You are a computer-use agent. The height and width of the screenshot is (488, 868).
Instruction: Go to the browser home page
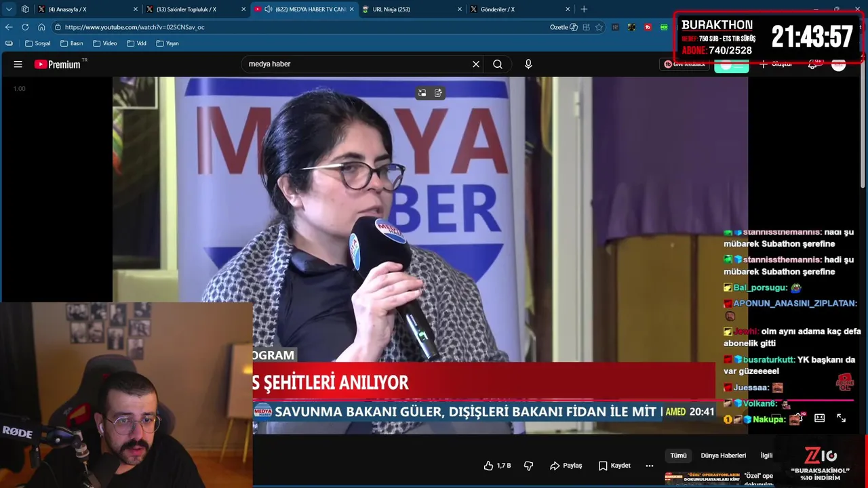41,27
